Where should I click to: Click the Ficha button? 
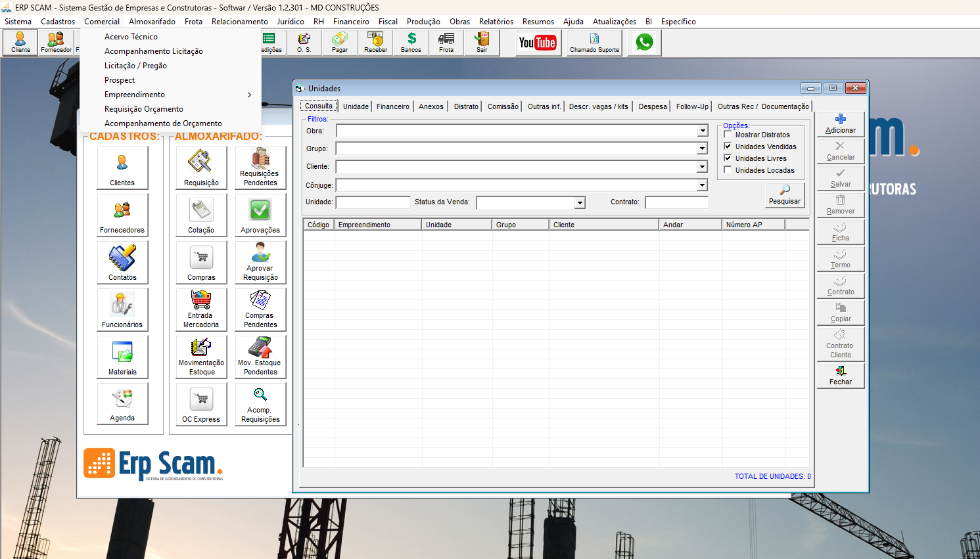coord(841,232)
